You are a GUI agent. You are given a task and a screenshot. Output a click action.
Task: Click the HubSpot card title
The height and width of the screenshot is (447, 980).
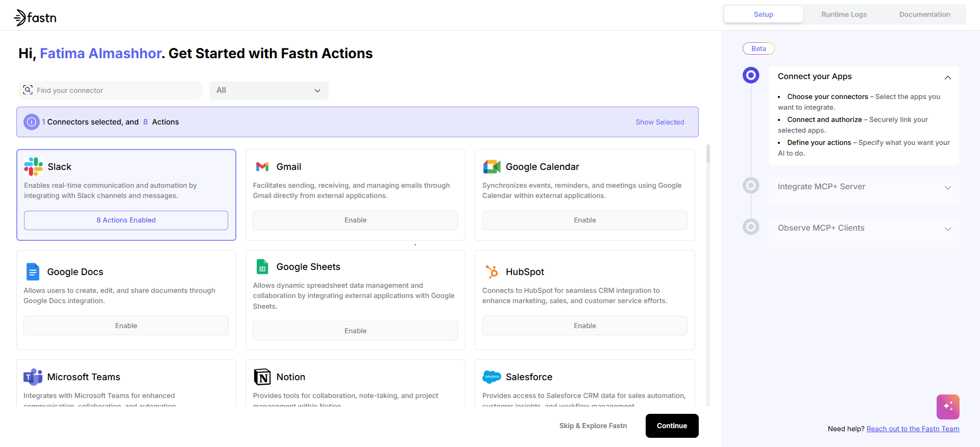[x=525, y=272]
